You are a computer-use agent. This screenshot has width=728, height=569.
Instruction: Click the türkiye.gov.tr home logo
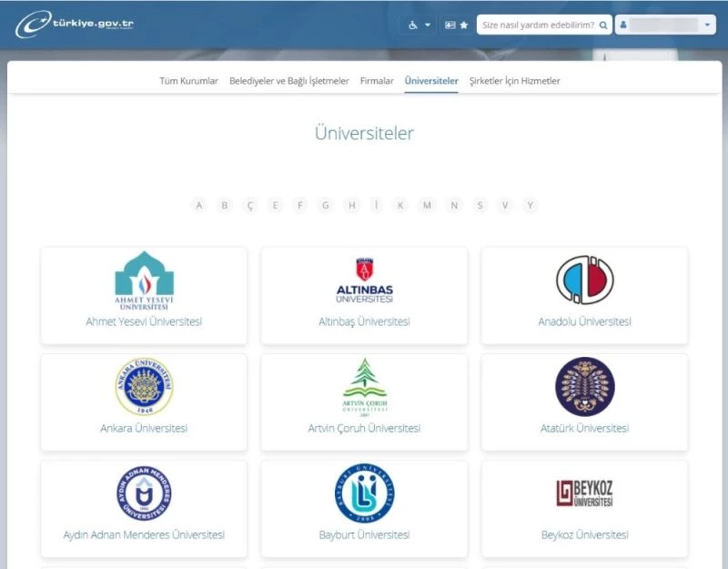(75, 25)
